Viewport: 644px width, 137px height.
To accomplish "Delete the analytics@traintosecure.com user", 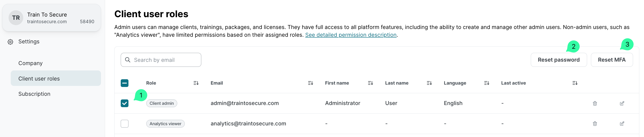I will [x=595, y=123].
